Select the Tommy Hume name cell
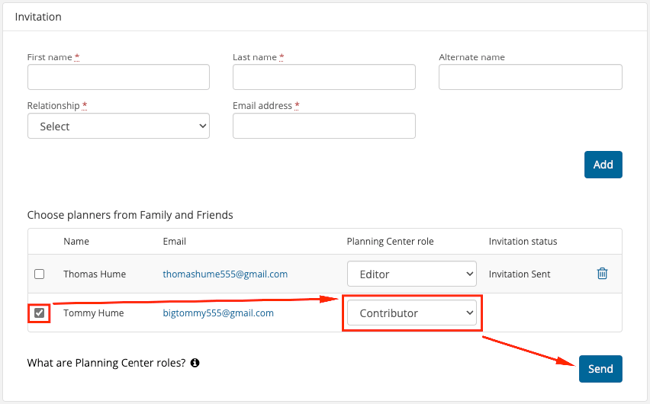The width and height of the screenshot is (650, 404). click(94, 313)
